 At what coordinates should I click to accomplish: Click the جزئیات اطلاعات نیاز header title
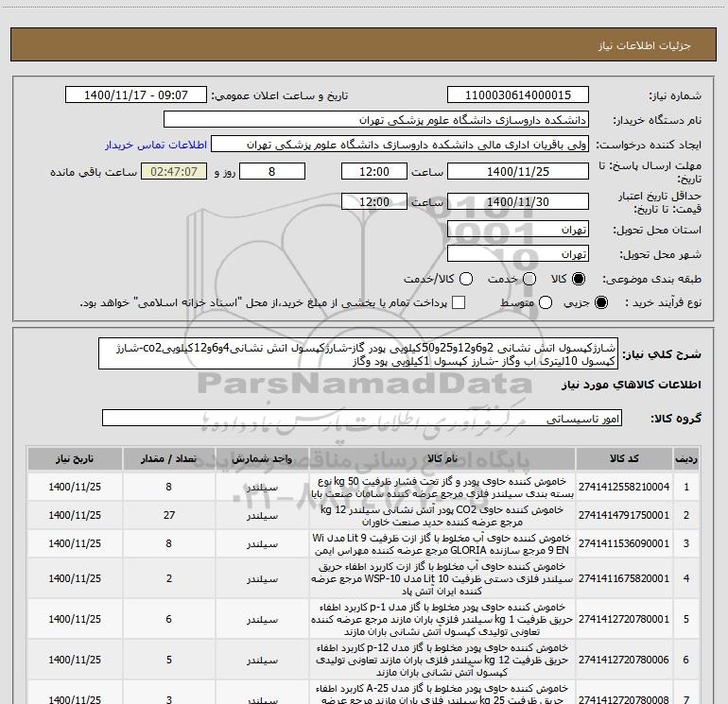[x=645, y=45]
